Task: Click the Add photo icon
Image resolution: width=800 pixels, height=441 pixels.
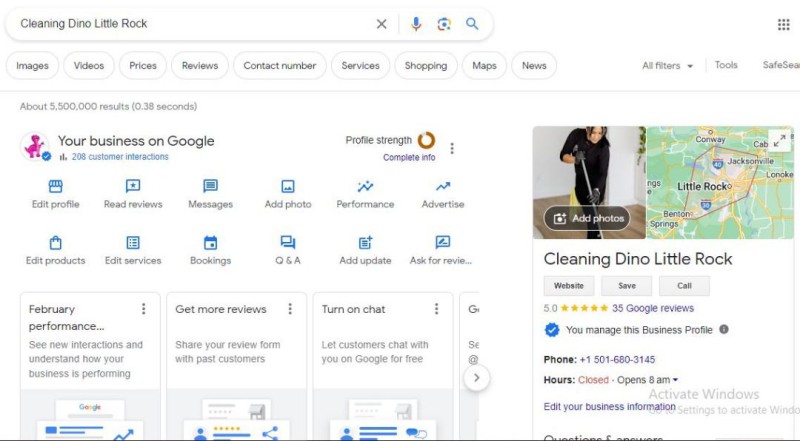Action: point(288,186)
